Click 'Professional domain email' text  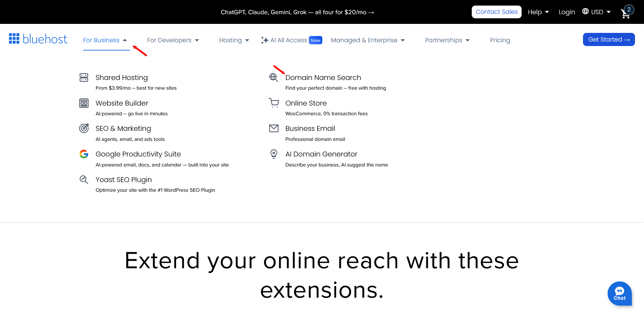click(x=315, y=139)
